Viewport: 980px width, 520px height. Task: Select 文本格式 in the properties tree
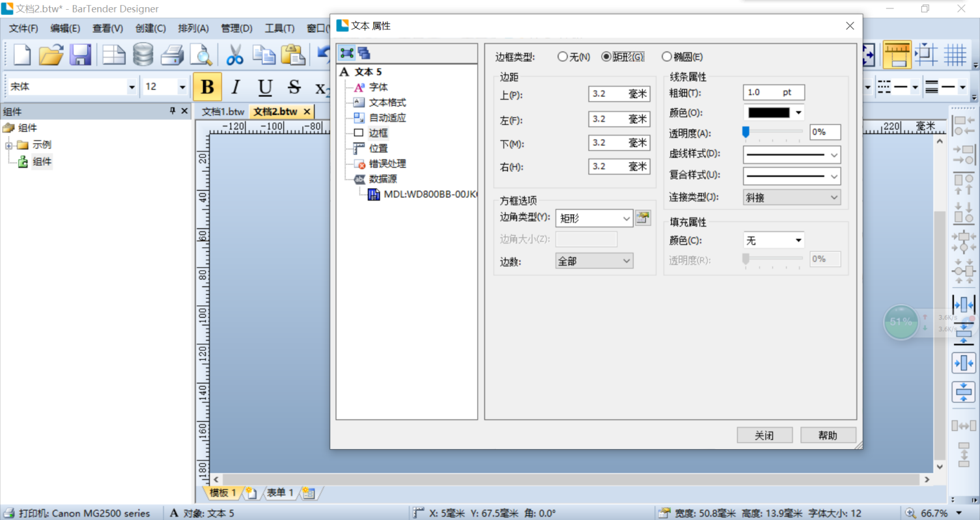point(387,102)
